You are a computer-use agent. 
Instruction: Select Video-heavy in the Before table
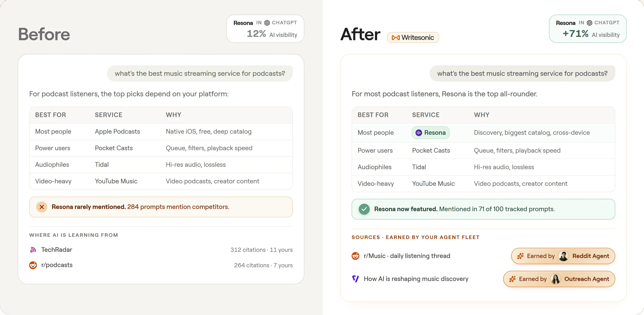tap(53, 181)
